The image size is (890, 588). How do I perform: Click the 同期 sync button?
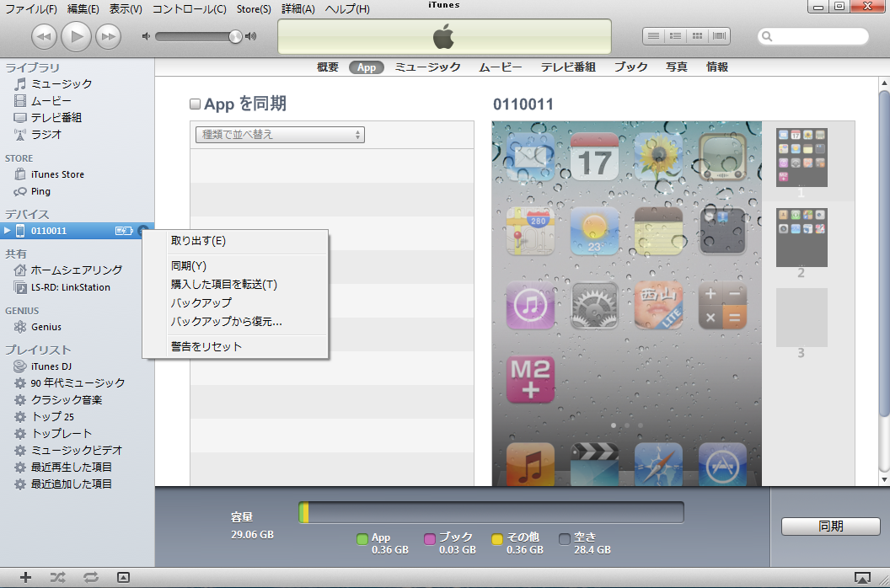click(830, 527)
